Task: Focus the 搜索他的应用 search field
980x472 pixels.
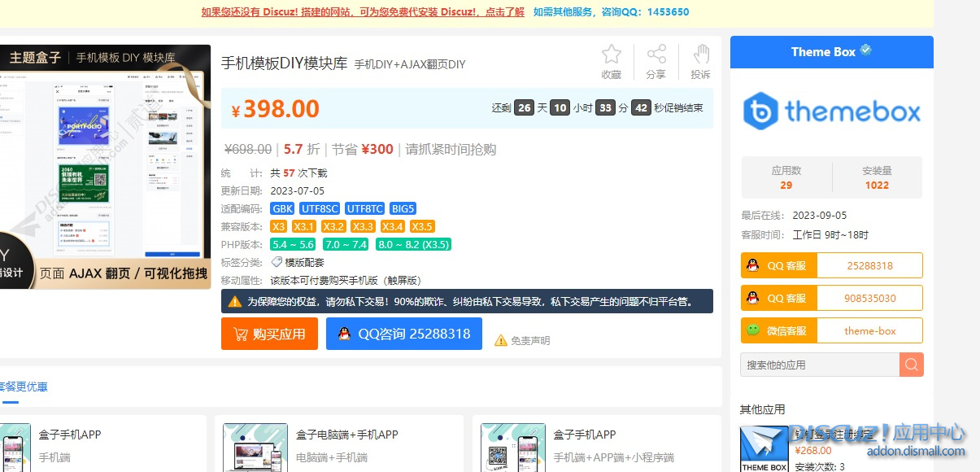Action: pos(820,365)
